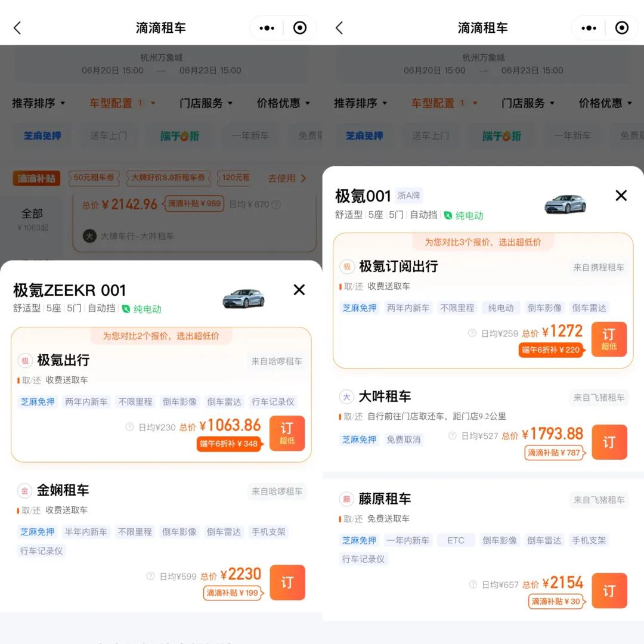Tap the question icon beside 日均¥599

[x=150, y=576]
